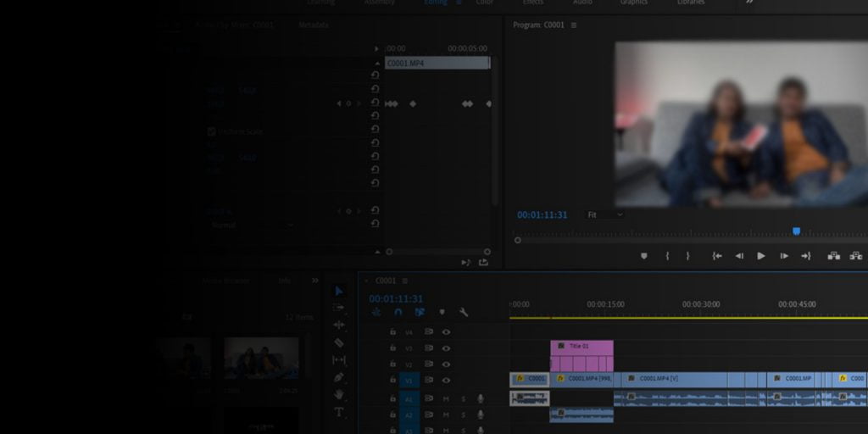868x434 pixels.
Task: Switch to the Color workspace tab
Action: (485, 3)
